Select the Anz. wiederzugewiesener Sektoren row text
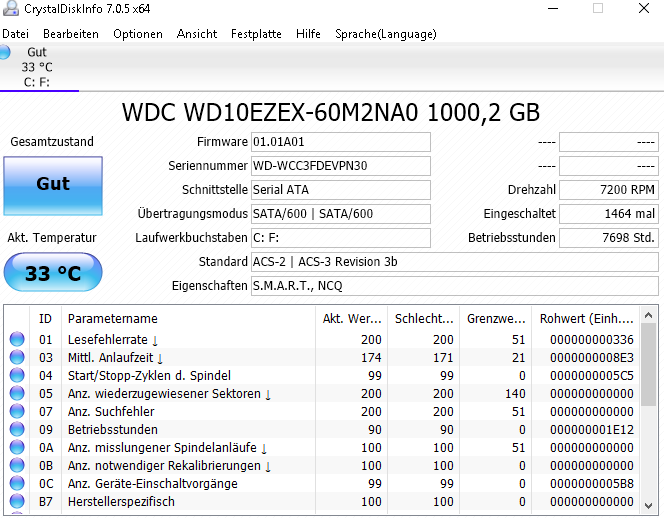This screenshot has width=664, height=518. [x=164, y=393]
